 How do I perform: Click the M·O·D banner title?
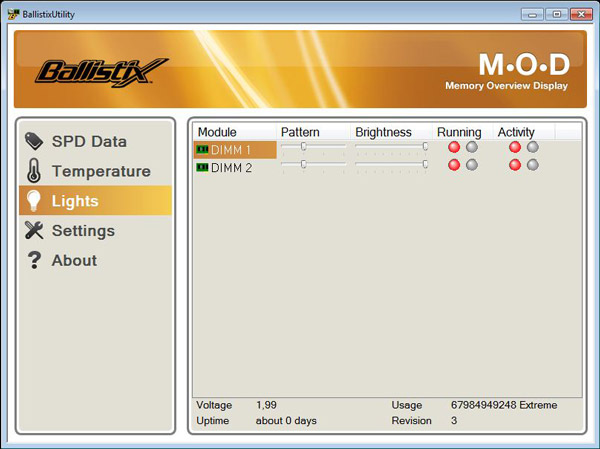(x=524, y=64)
